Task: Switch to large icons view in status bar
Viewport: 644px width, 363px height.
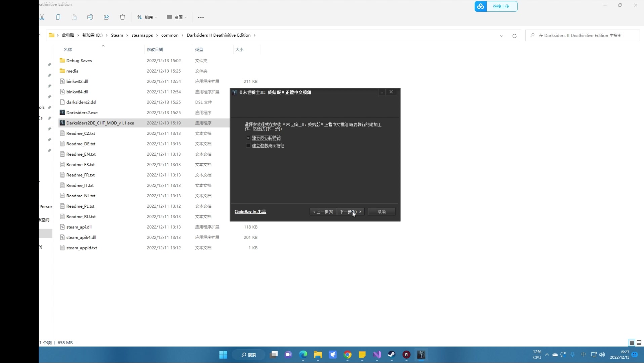Action: coord(639,342)
